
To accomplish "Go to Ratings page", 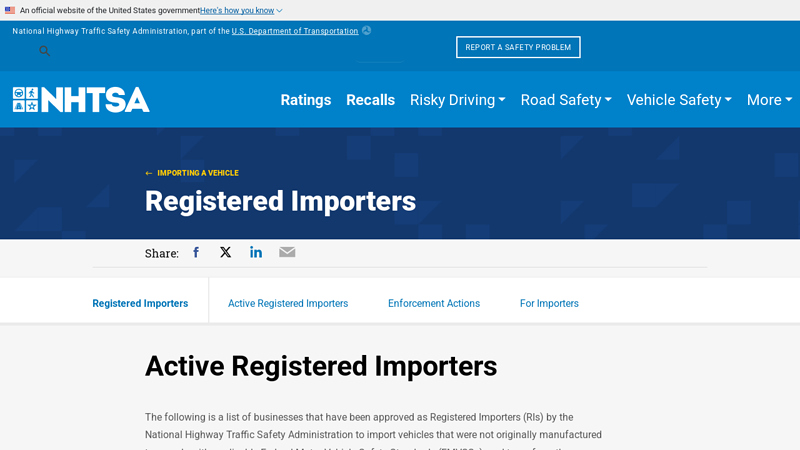I will [306, 100].
